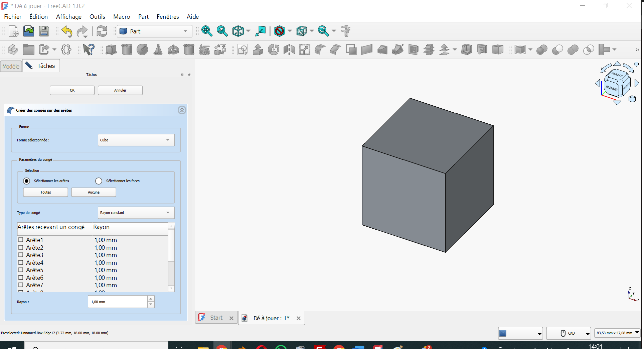Choose Sélectionner les faces radio button
This screenshot has width=644, height=349.
tap(99, 181)
